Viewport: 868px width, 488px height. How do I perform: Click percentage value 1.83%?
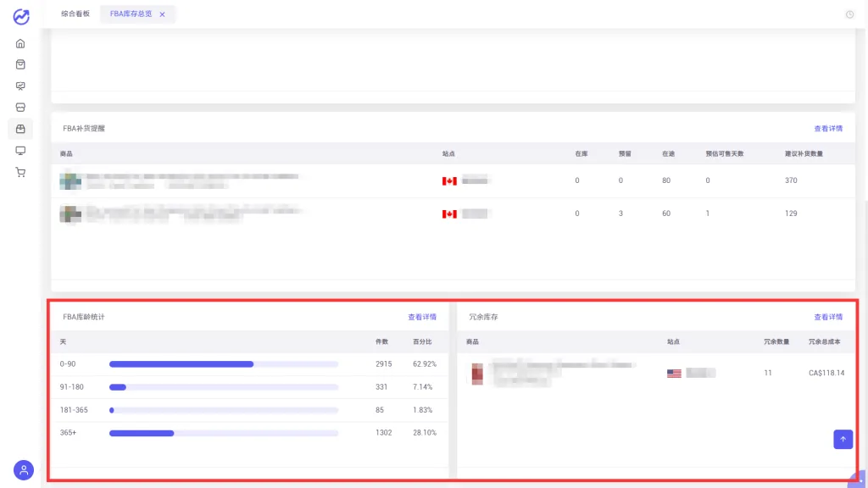click(x=422, y=410)
